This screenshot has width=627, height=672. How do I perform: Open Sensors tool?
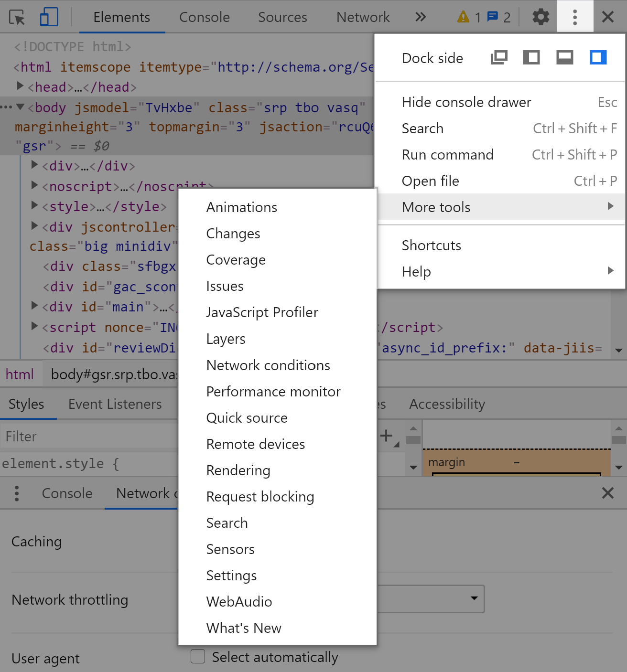click(277, 549)
